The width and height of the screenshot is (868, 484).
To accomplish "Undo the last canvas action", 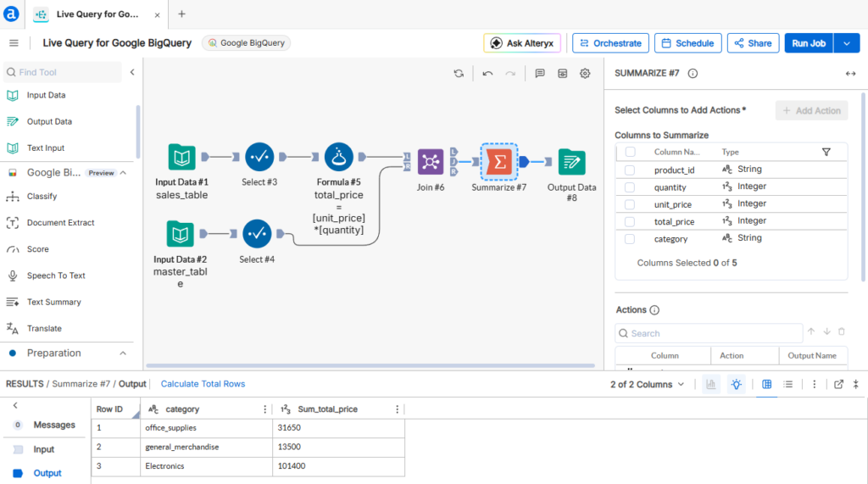I will [487, 73].
